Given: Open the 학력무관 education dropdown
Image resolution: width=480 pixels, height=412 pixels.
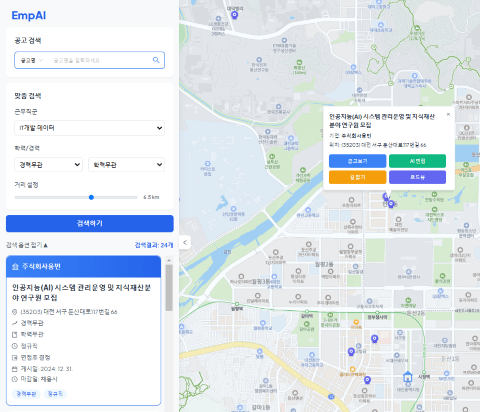Looking at the screenshot, I should click(126, 165).
